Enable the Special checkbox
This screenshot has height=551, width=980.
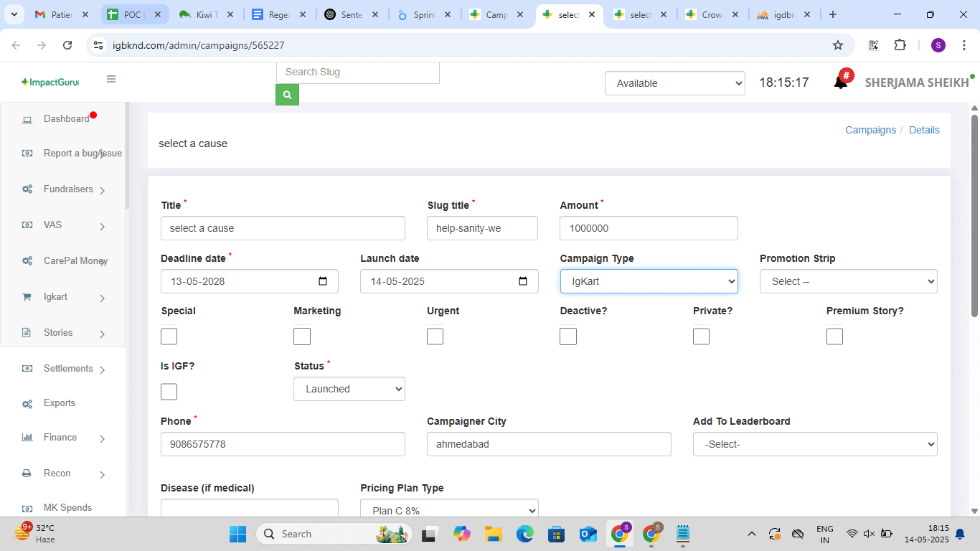point(169,336)
